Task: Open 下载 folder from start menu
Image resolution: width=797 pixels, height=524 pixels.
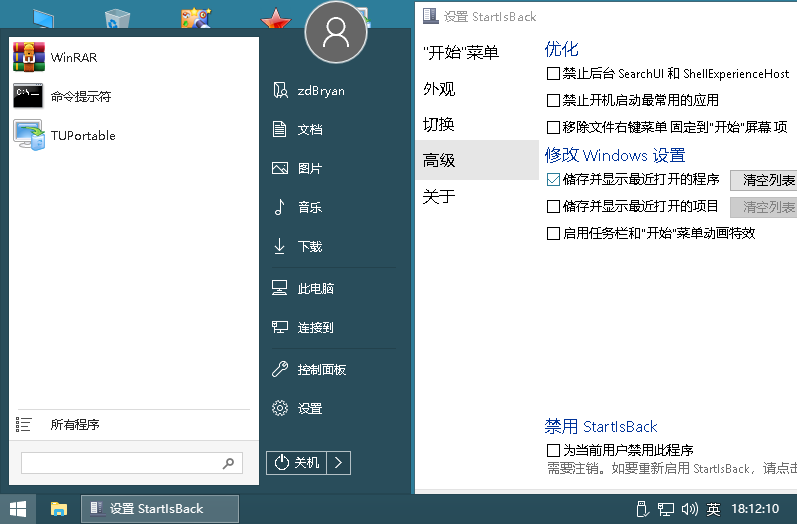Action: tap(309, 247)
